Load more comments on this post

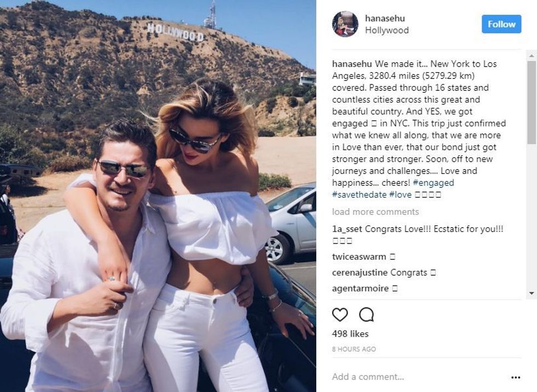click(x=375, y=212)
